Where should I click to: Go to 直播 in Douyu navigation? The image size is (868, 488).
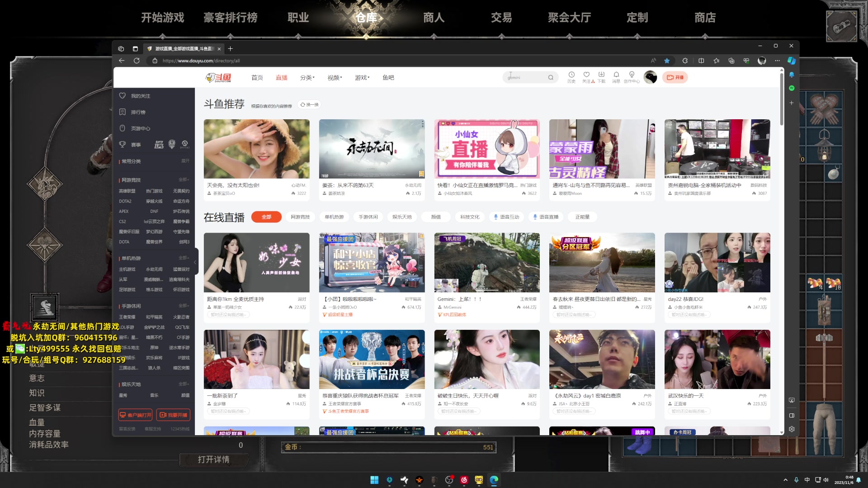282,78
